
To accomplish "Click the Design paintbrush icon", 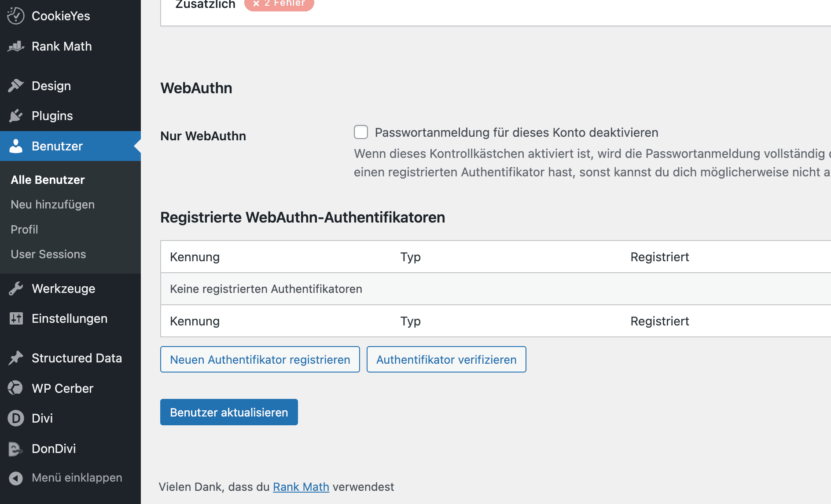I will 16,86.
